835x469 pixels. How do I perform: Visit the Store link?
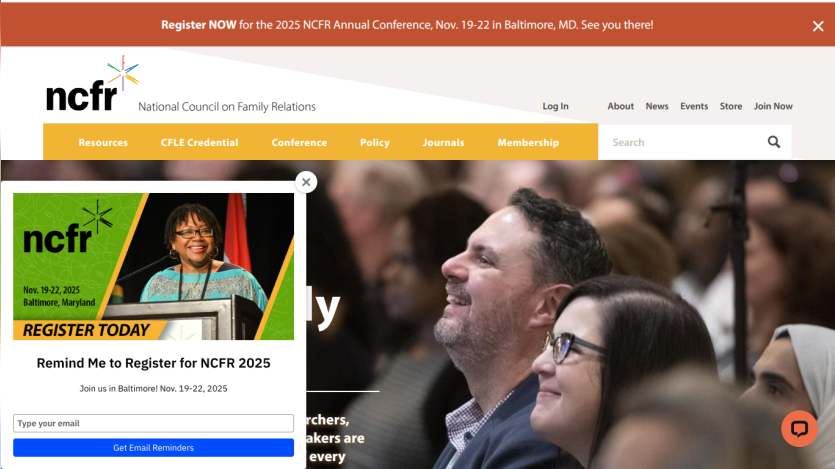731,106
